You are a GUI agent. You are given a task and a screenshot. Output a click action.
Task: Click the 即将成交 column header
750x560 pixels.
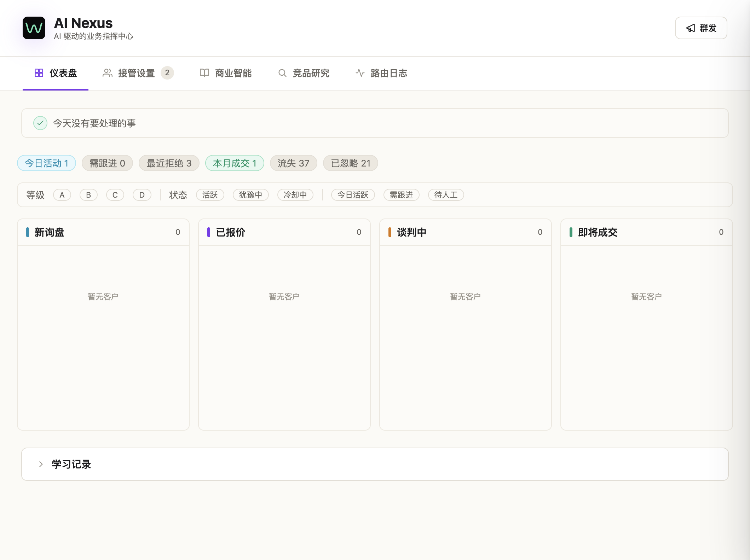[647, 232]
